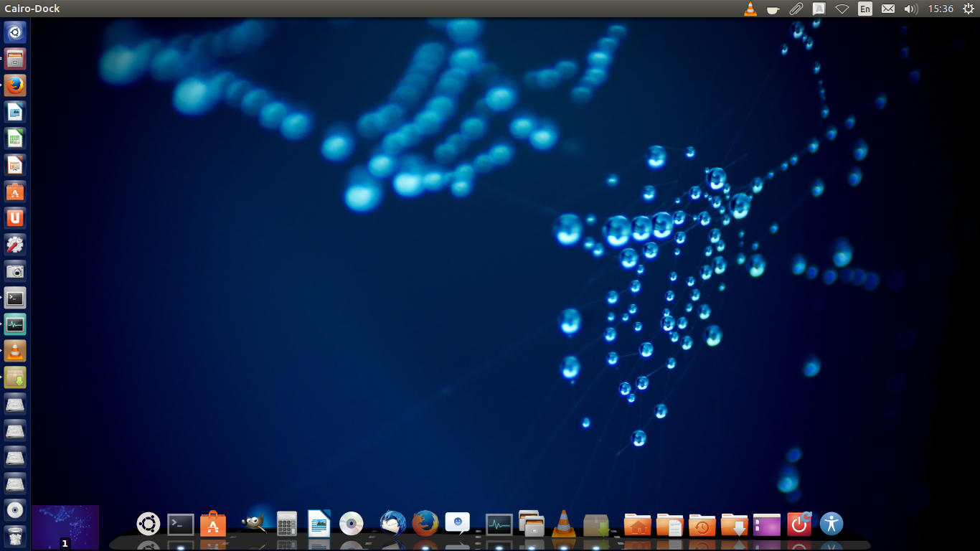
Task: Open the paperclip clipboard indicator in top panel
Action: 796,9
